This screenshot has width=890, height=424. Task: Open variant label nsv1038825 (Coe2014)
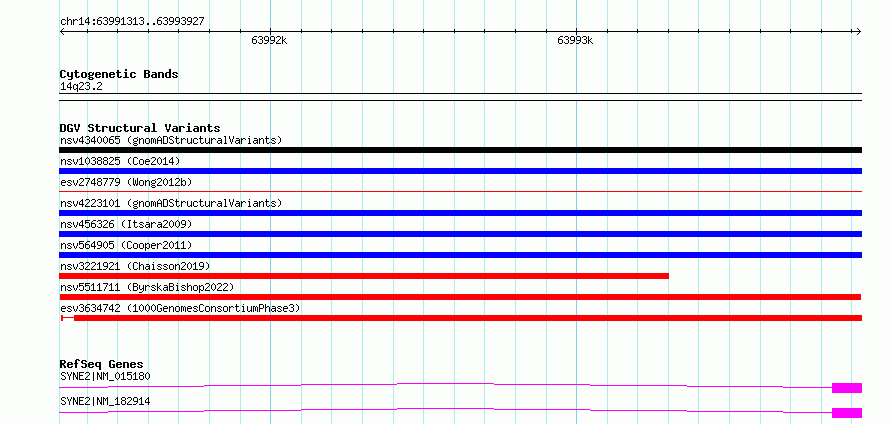120,161
